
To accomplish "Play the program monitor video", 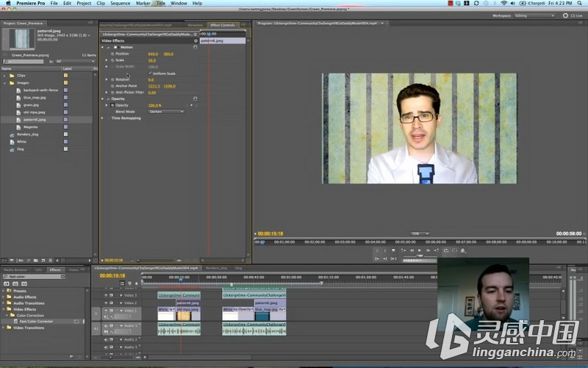I will pos(420,250).
